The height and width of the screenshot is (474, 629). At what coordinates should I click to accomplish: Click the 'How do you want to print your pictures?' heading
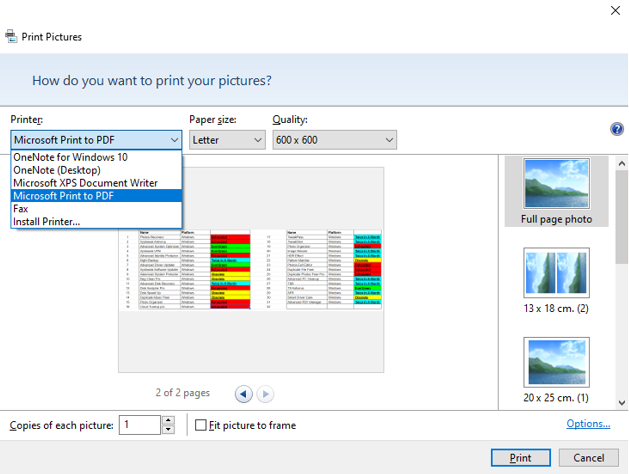(x=152, y=81)
